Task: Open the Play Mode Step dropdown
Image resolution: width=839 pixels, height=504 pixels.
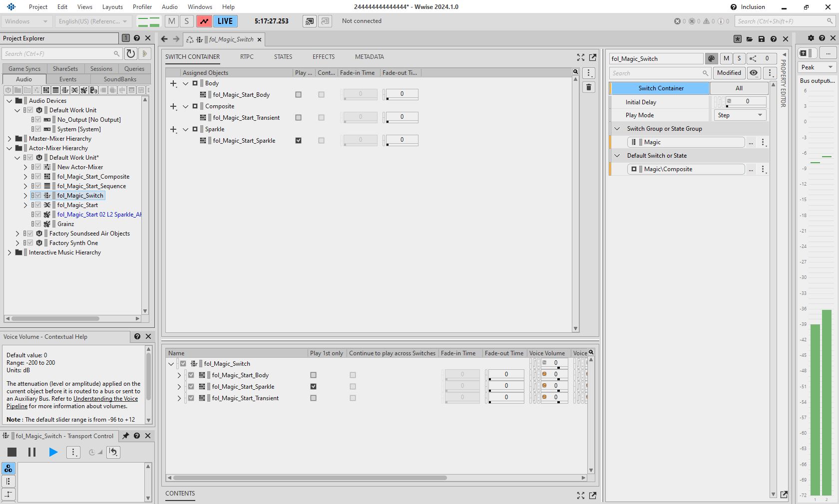Action: (740, 115)
